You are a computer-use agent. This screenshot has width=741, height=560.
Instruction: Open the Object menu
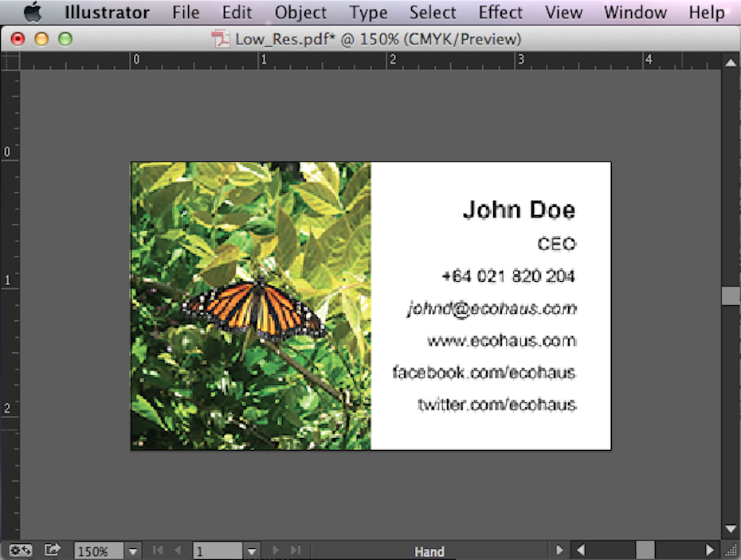pos(300,13)
